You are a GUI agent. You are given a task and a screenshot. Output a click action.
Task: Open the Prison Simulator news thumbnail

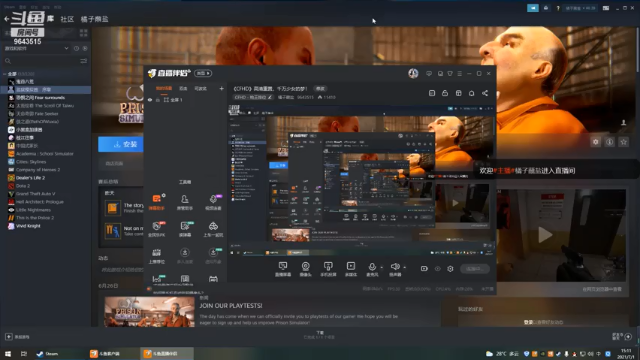tap(149, 312)
